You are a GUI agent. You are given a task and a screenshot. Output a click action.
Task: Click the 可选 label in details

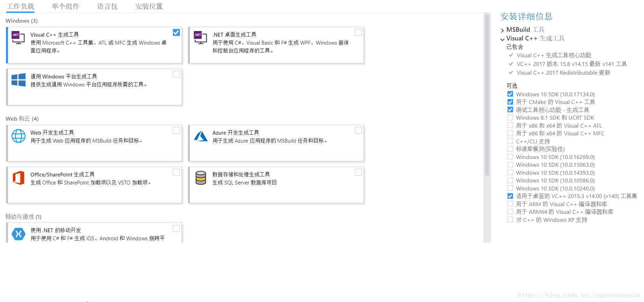(512, 86)
